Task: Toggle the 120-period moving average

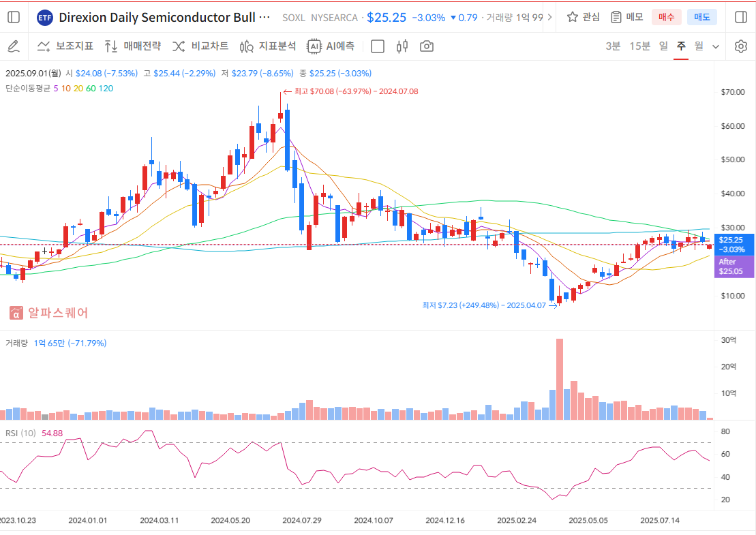Action: coord(106,89)
